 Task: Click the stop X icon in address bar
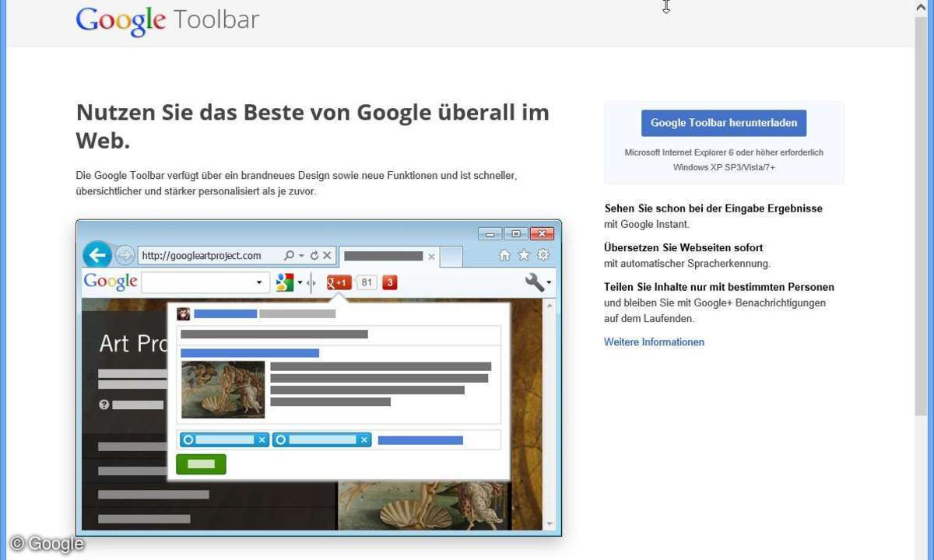pyautogui.click(x=327, y=255)
